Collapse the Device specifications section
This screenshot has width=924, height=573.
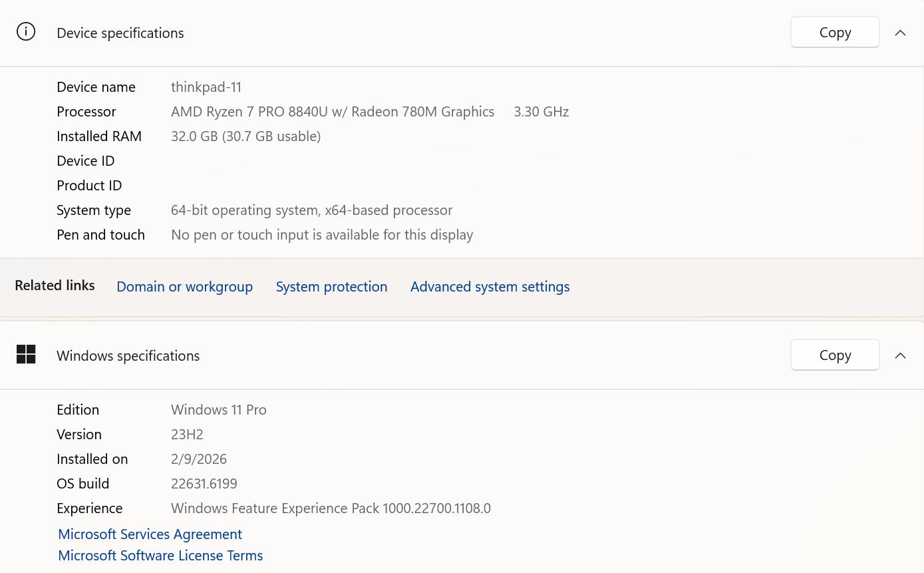point(900,33)
